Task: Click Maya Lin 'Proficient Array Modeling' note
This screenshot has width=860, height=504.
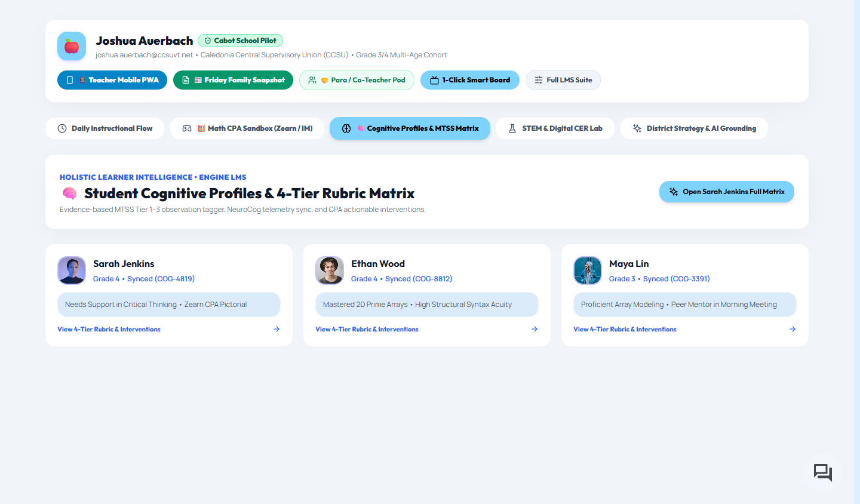Action: [x=685, y=305]
